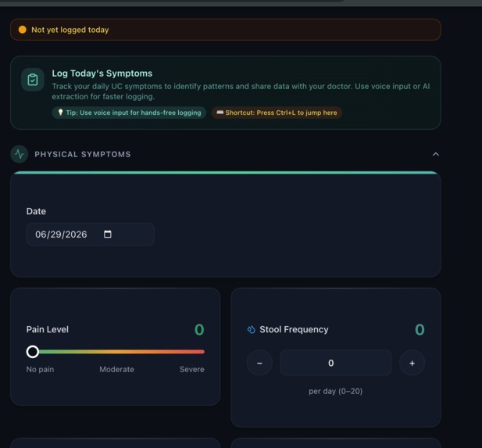Click the 'Moderate' label under pain slider
482x448 pixels.
click(117, 369)
